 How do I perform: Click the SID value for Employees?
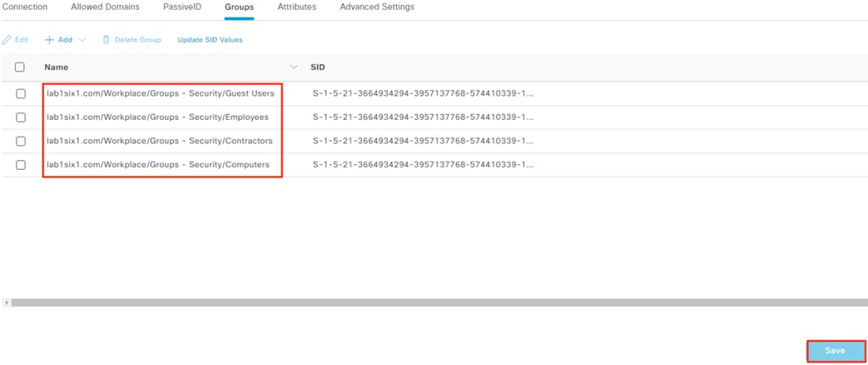[424, 117]
